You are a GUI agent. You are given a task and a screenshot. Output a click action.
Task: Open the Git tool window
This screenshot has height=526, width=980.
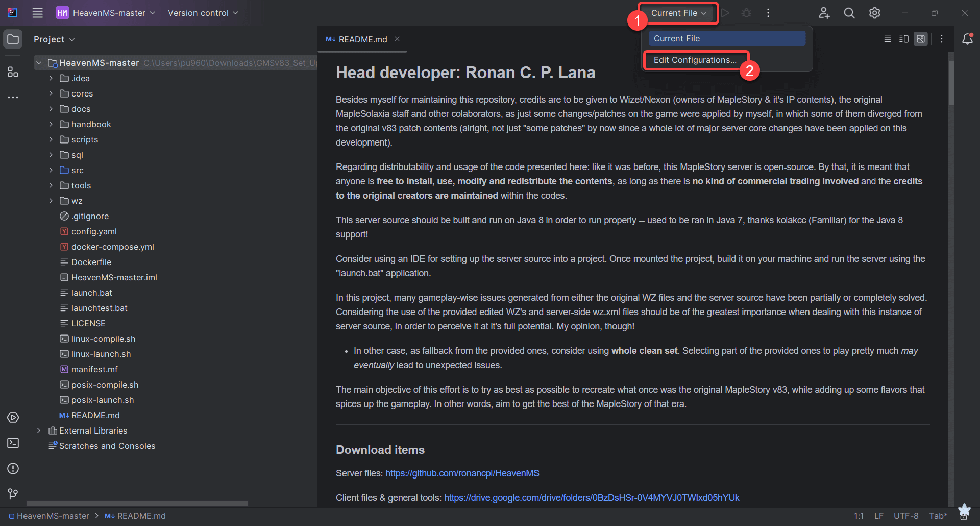pyautogui.click(x=13, y=494)
